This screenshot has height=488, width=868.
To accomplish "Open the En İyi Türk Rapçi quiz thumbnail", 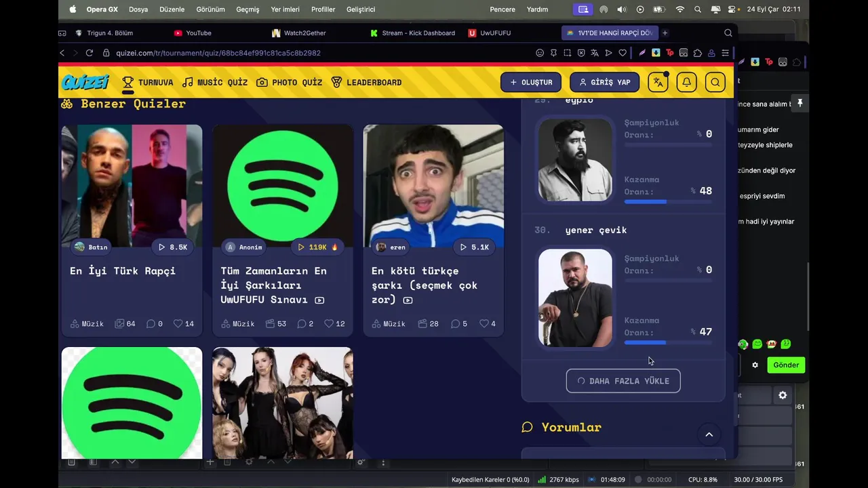I will [x=132, y=186].
